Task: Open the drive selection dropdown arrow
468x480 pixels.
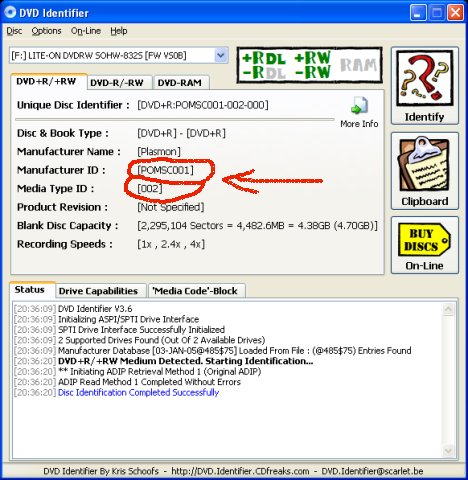Action: (221, 55)
